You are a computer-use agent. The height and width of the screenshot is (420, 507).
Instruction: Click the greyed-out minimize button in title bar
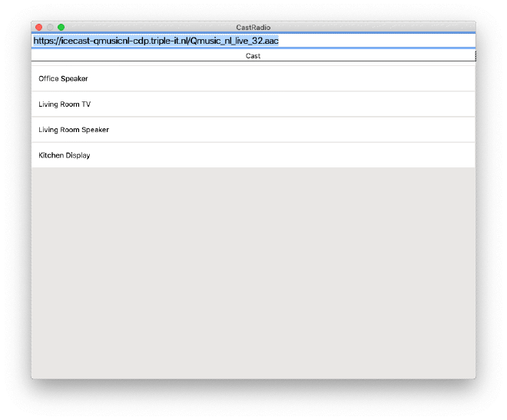[x=50, y=27]
